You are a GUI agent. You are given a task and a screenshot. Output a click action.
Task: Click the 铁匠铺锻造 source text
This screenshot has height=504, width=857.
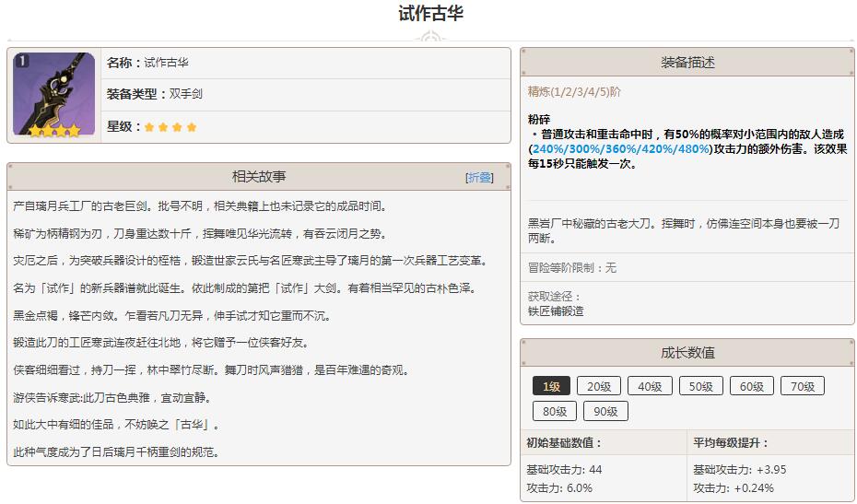pyautogui.click(x=556, y=311)
